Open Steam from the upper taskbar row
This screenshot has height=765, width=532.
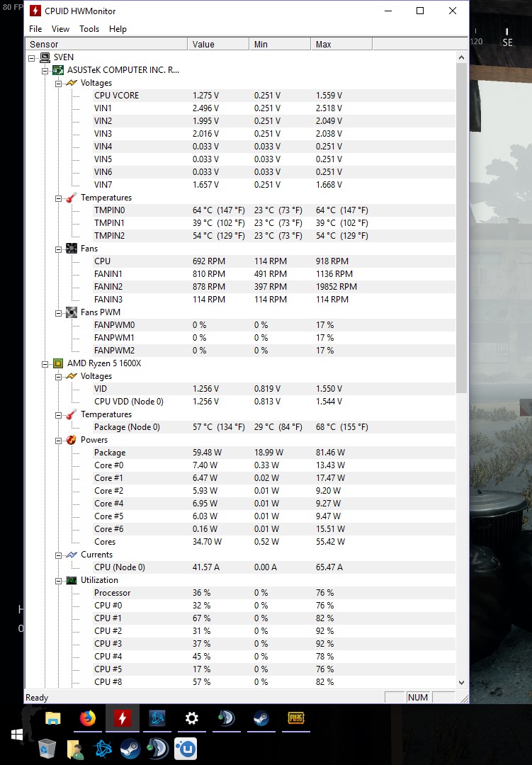pyautogui.click(x=261, y=718)
